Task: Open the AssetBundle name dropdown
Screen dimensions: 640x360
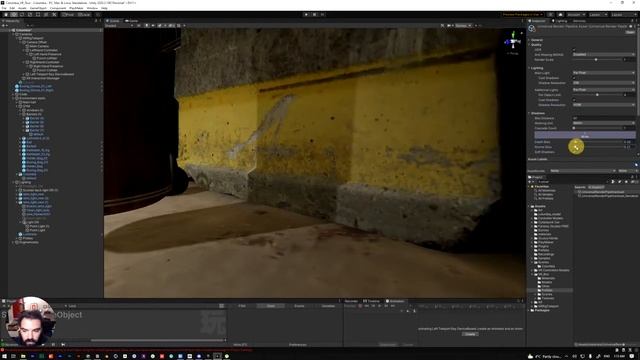Action: 583,171
